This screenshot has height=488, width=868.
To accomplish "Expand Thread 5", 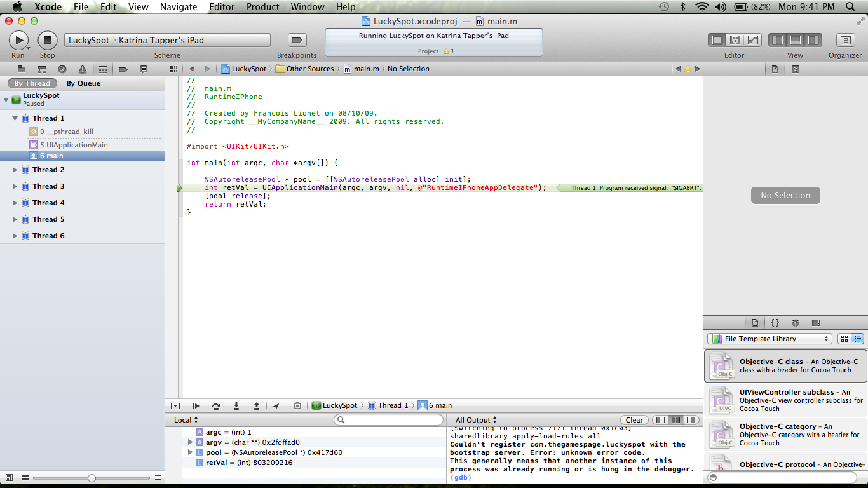I will coord(15,219).
